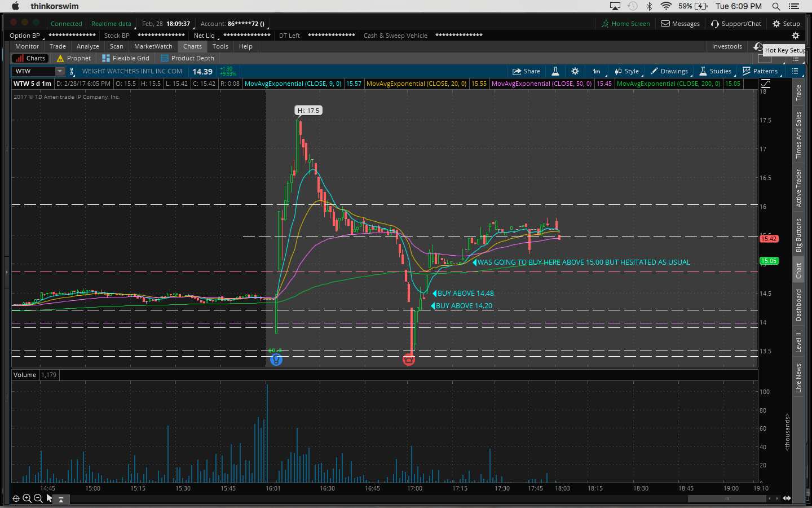Click the symbol link chain icon
812x508 pixels.
72,71
